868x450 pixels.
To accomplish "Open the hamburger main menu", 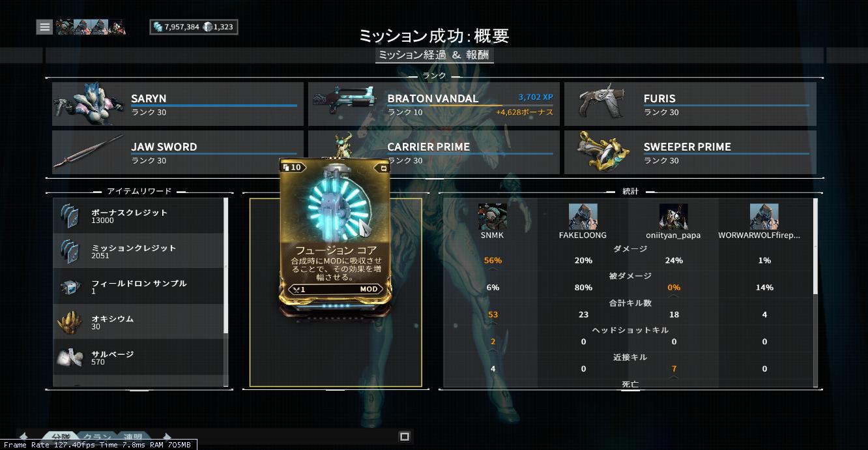I will tap(44, 27).
